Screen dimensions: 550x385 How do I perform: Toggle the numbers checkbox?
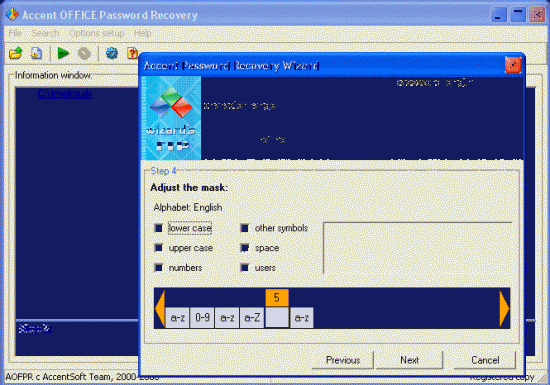click(x=159, y=268)
